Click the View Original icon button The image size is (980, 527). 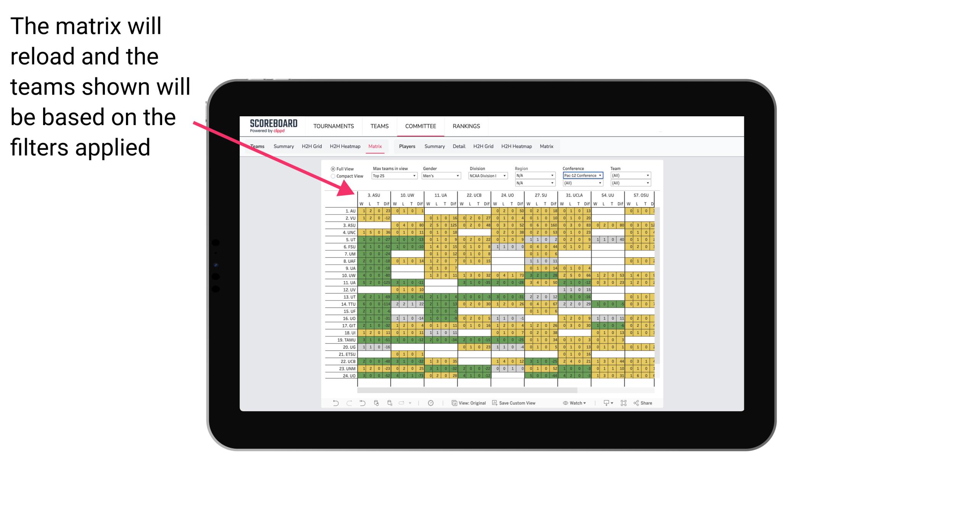click(453, 405)
